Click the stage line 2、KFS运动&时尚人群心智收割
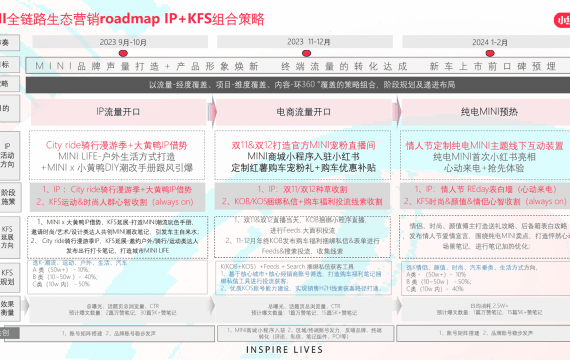The width and height of the screenshot is (570, 360). pos(115,202)
